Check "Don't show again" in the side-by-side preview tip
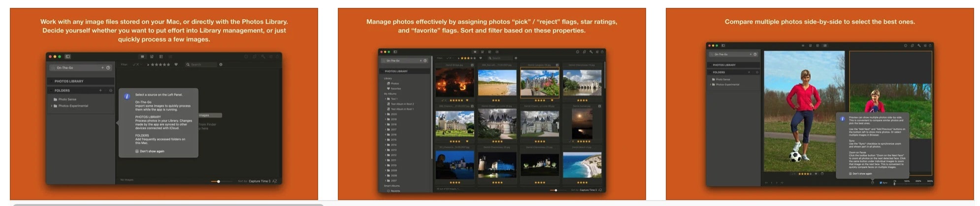 coord(850,173)
